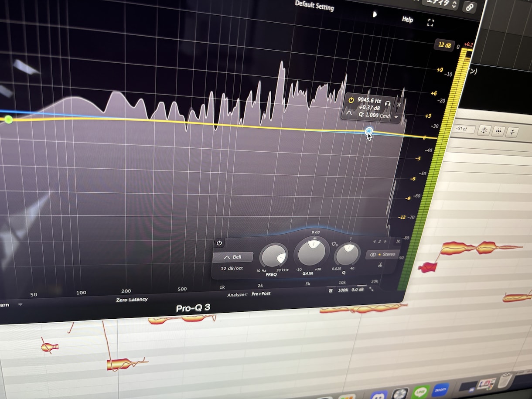The image size is (532, 399).
Task: Select the green EQ band node
Action: point(8,119)
